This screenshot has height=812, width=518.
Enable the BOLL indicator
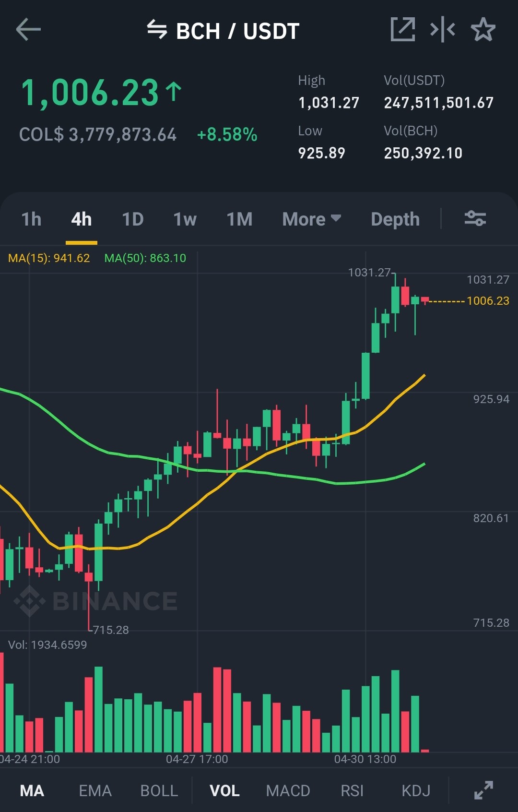click(159, 790)
